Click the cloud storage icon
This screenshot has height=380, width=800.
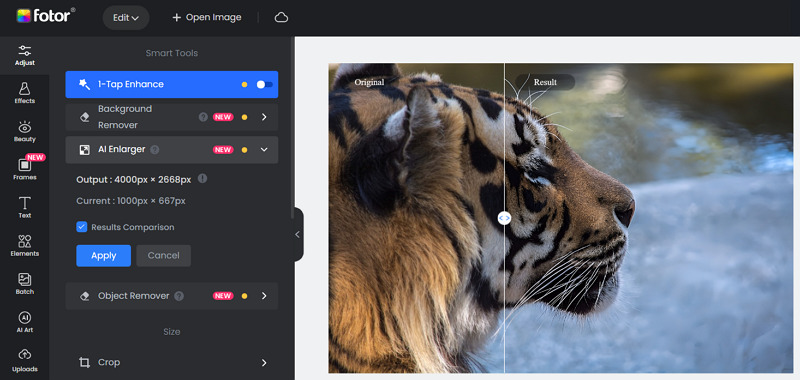(x=281, y=17)
